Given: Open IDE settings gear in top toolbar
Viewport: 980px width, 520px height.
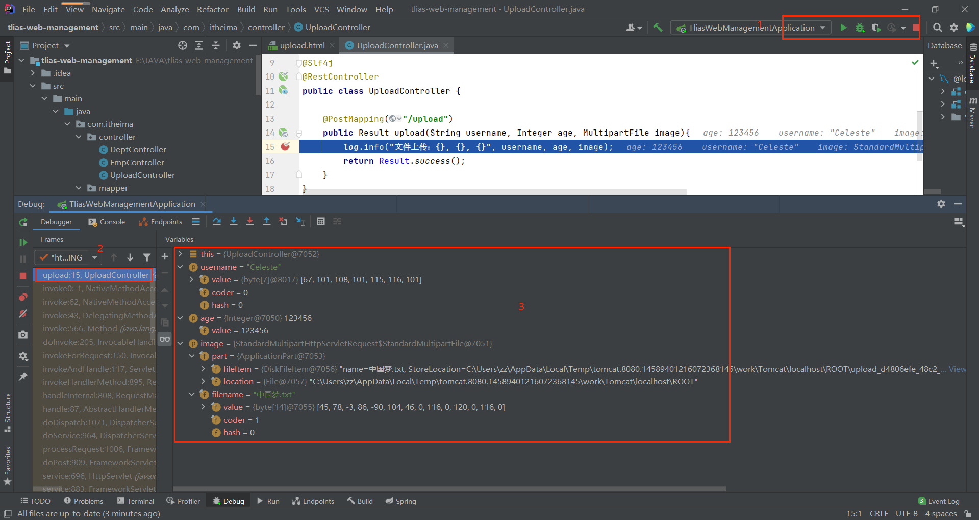Looking at the screenshot, I should (x=954, y=28).
